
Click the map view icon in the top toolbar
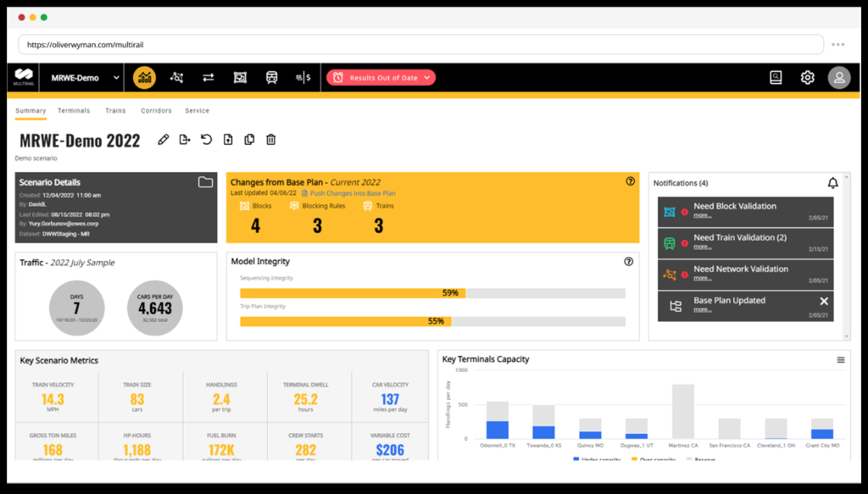(240, 77)
